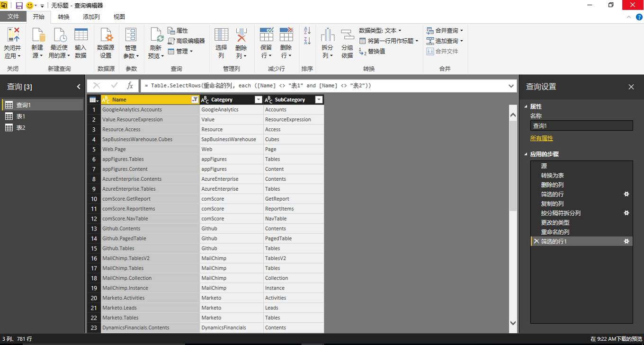This screenshot has height=345, width=644.
Task: Click the All Properties (所有属性) link
Action: tap(542, 138)
